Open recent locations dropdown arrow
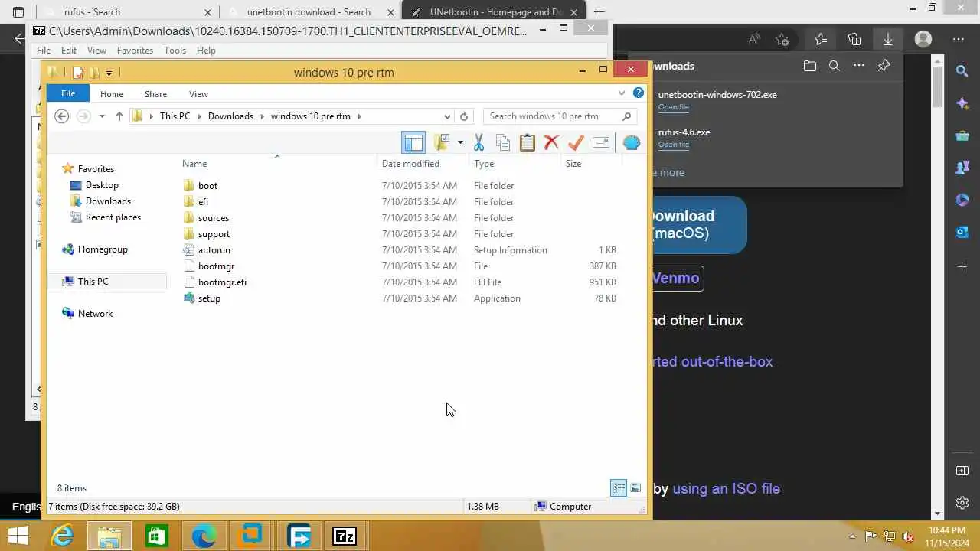980x551 pixels. point(102,116)
